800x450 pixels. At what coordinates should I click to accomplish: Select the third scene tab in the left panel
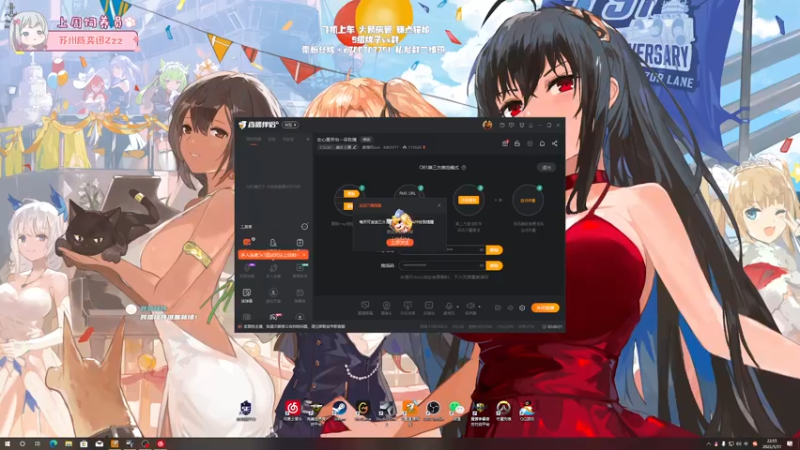click(x=288, y=139)
